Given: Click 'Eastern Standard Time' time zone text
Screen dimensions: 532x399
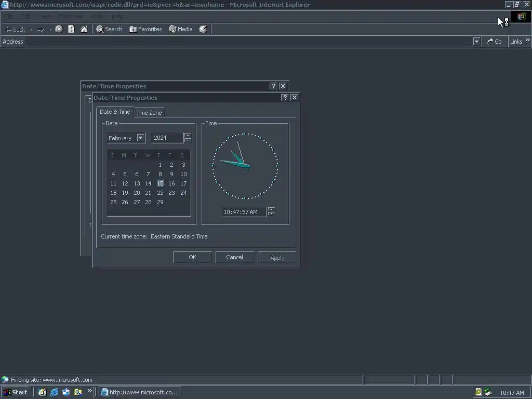Looking at the screenshot, I should [x=179, y=236].
